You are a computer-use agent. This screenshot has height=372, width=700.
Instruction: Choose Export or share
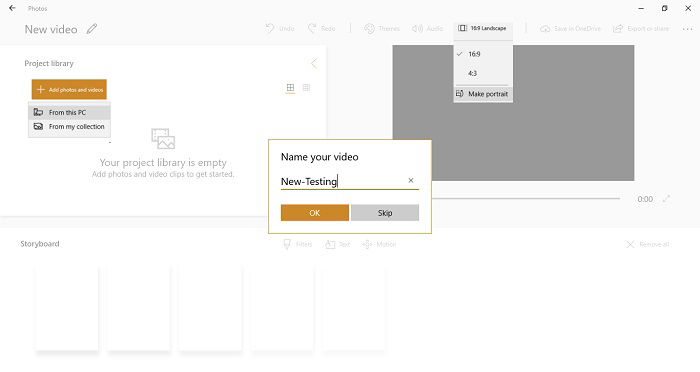pos(641,29)
